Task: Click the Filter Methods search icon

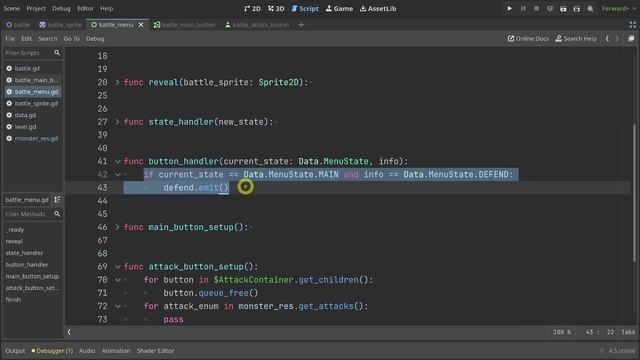Action: (x=57, y=213)
